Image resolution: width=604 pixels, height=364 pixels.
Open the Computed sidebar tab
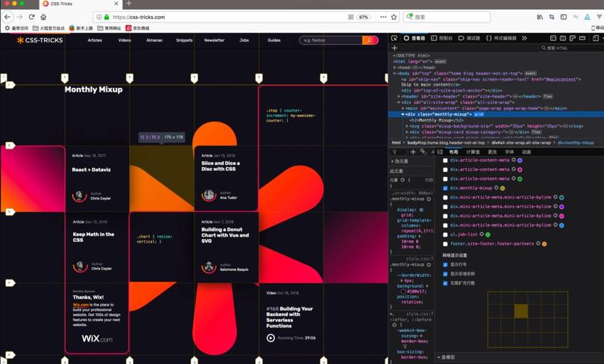tap(473, 152)
